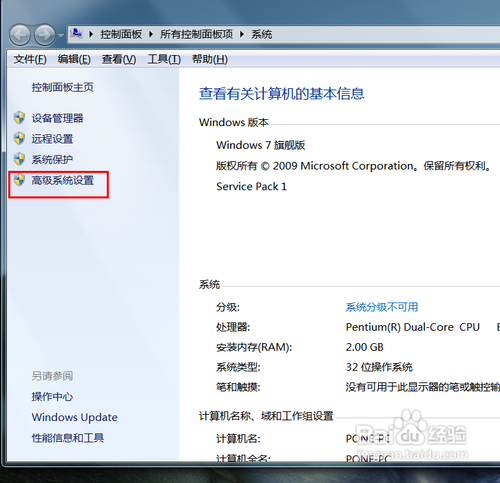
Task: Click the 控制面板 breadcrumb
Action: pyautogui.click(x=121, y=34)
